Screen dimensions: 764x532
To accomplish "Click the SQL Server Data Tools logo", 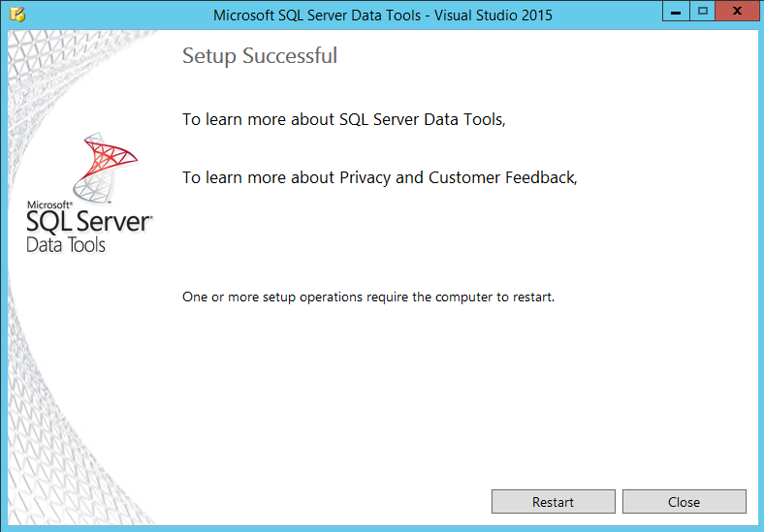I will [x=89, y=193].
